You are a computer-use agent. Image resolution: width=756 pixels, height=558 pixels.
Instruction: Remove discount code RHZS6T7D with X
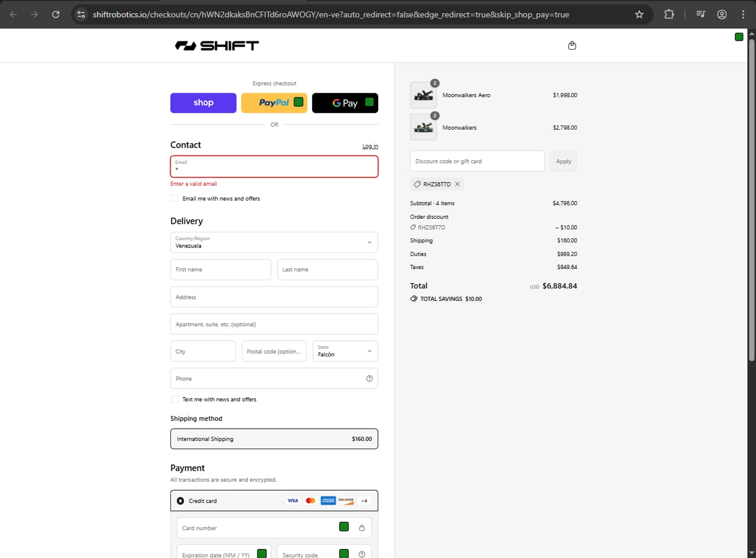click(457, 184)
